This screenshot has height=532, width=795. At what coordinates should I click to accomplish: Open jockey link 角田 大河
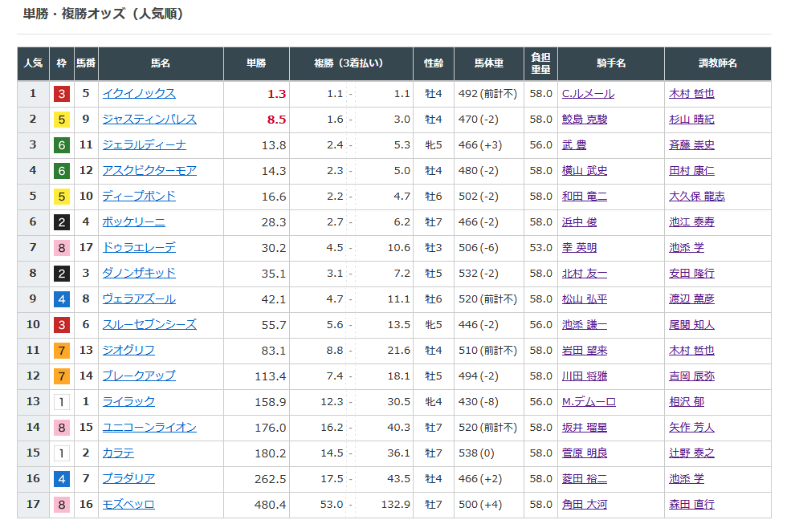pos(585,505)
